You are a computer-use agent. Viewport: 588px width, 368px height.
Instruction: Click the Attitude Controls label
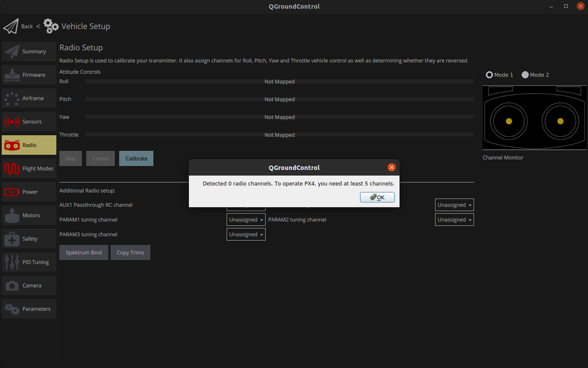pyautogui.click(x=80, y=72)
